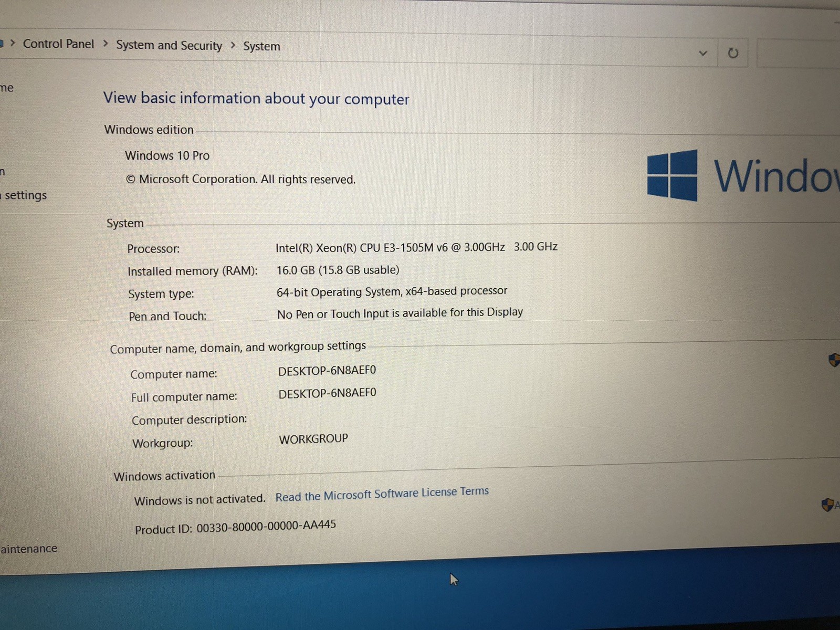
Task: Open the sidebar link ending in 'settings'
Action: 24,195
